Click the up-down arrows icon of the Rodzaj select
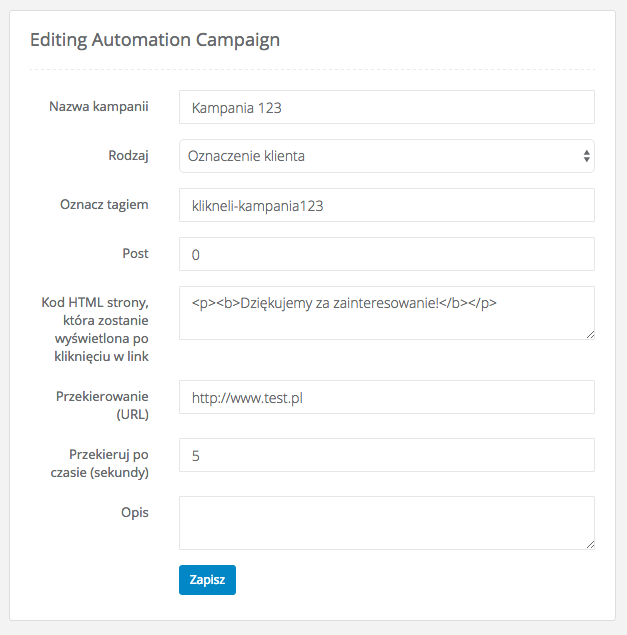 pos(586,156)
